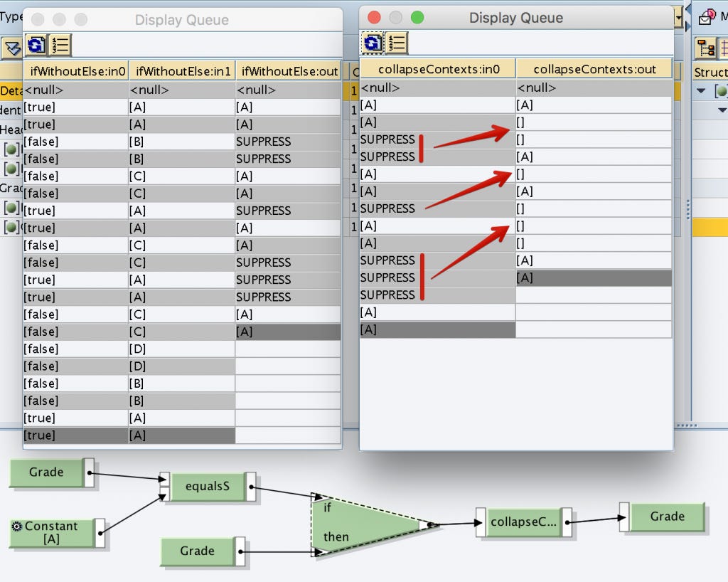Select the collapseContexts:out column header
This screenshot has width=728, height=582.
594,69
